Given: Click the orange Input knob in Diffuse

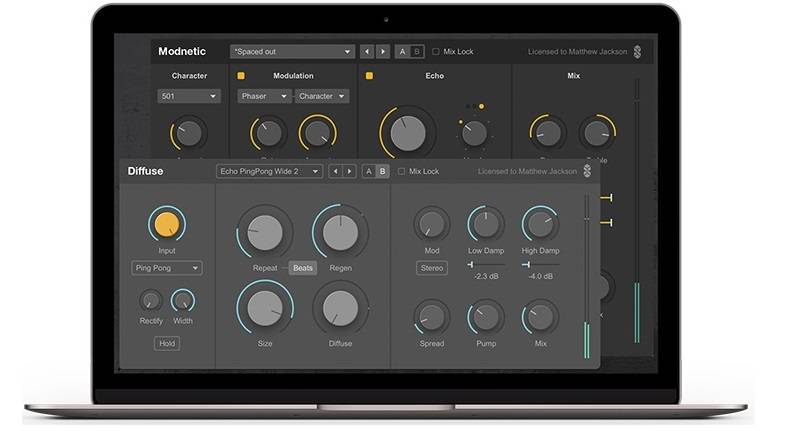Looking at the screenshot, I should 166,225.
